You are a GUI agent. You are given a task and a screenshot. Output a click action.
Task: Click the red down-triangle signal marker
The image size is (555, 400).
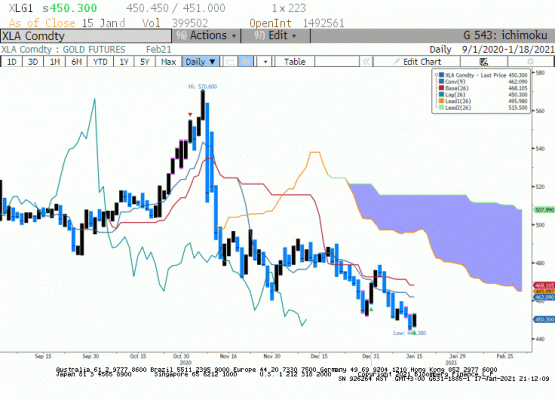click(x=190, y=114)
